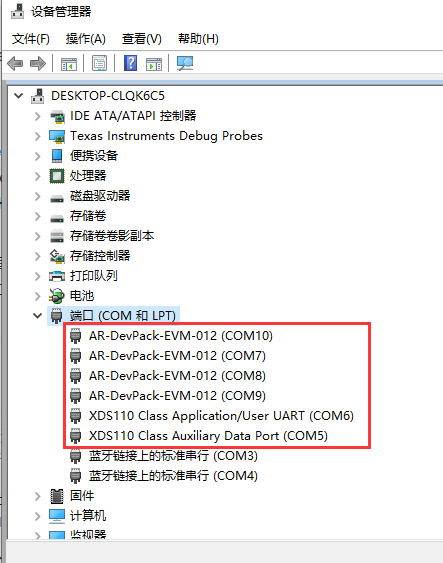Expand the 存储卷 node
The height and width of the screenshot is (563, 443).
37,216
